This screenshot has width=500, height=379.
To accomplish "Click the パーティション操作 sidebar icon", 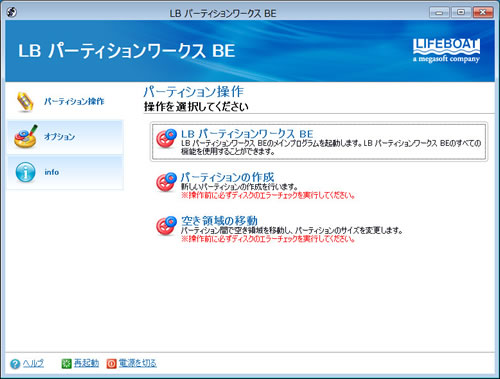I will (25, 102).
